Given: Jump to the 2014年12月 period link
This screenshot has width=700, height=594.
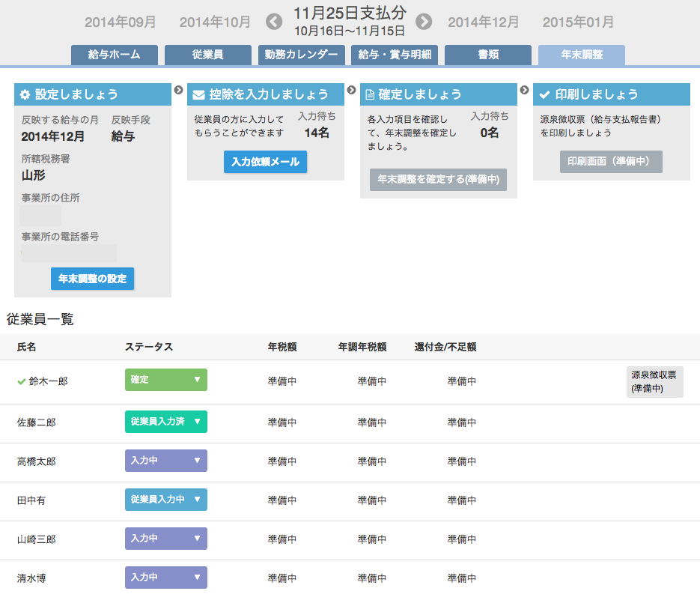Looking at the screenshot, I should tap(483, 22).
